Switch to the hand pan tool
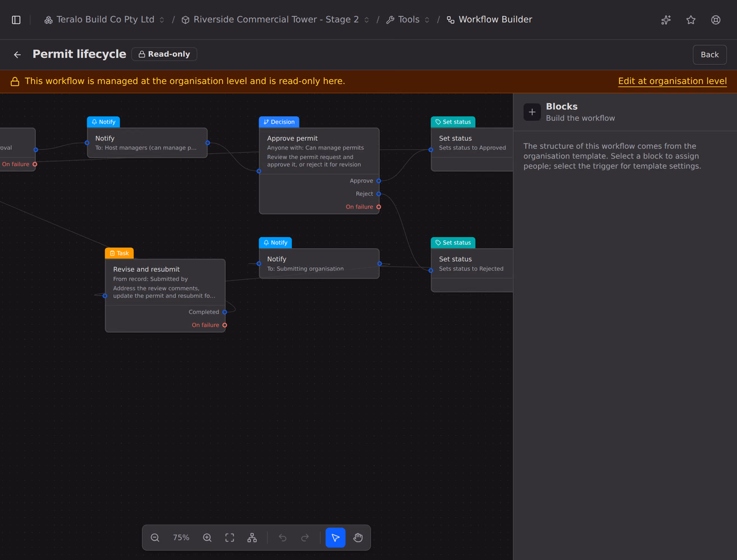 (358, 538)
